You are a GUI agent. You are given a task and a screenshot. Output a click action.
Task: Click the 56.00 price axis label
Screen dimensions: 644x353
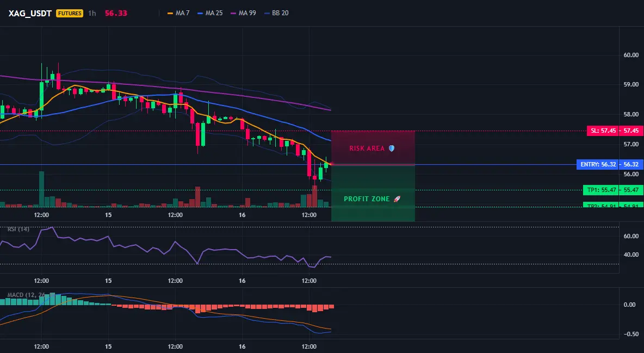click(x=631, y=174)
